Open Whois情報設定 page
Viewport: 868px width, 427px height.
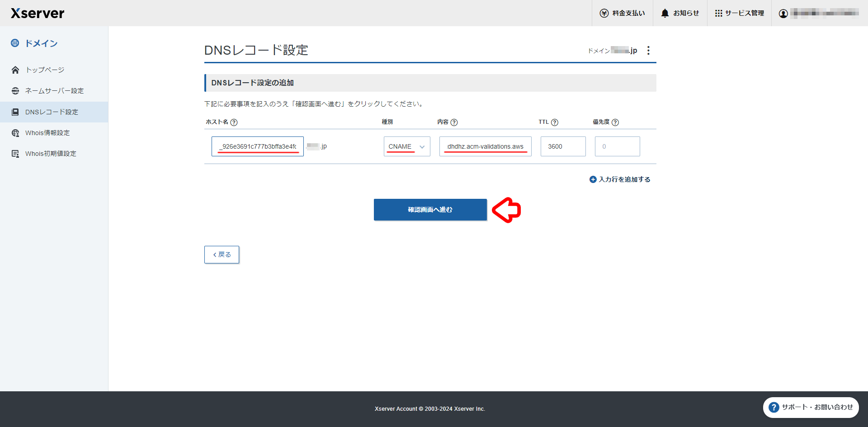54,133
